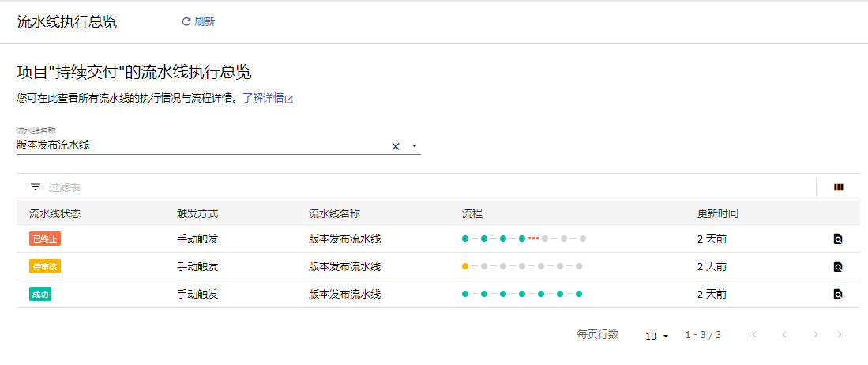Click the 流程 column header
Viewport: 868px width, 365px height.
coord(472,213)
